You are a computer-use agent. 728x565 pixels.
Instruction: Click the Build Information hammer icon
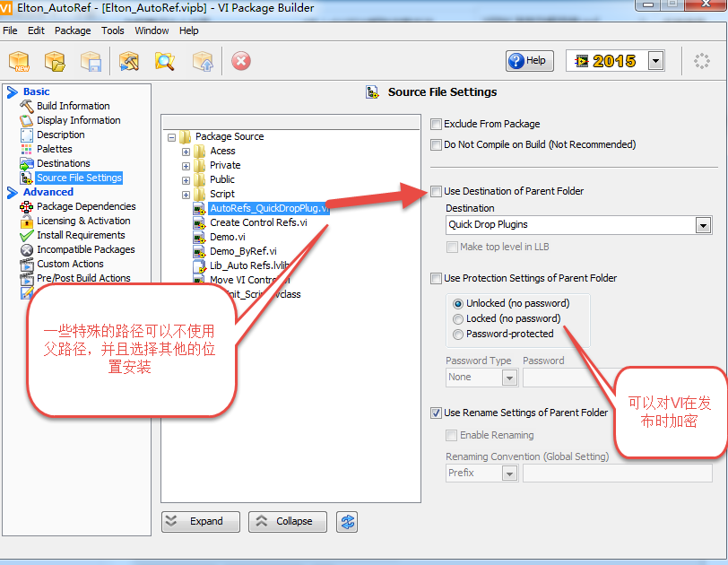click(27, 106)
